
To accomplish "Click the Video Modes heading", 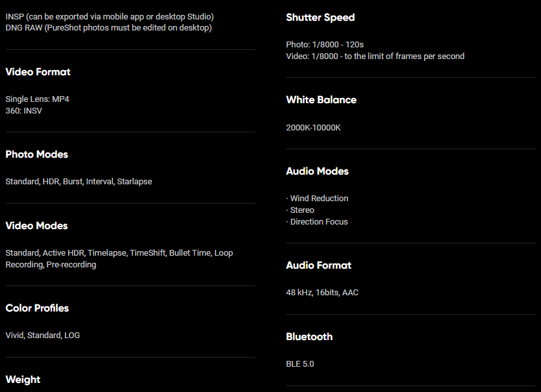I will [36, 225].
